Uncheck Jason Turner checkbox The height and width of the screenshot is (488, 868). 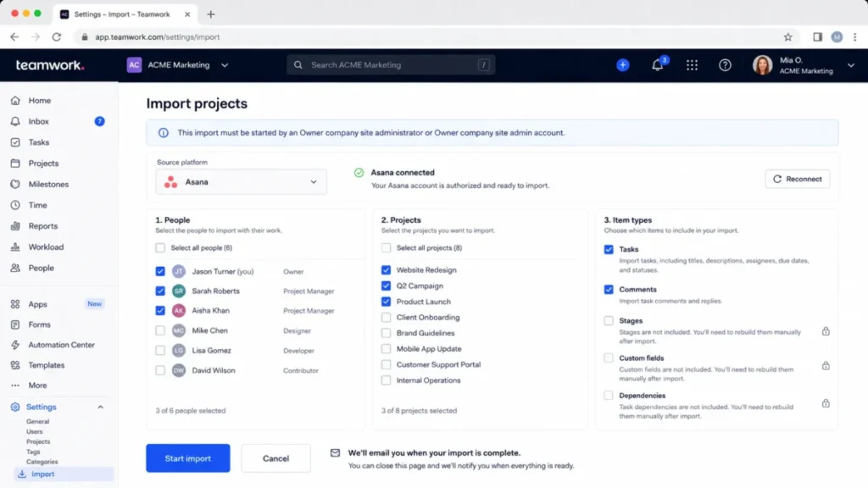point(160,272)
